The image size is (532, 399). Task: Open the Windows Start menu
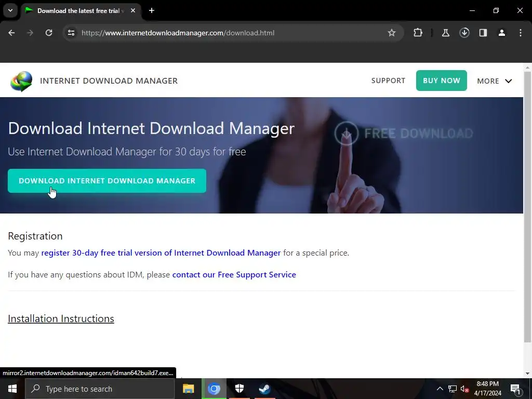[12, 389]
